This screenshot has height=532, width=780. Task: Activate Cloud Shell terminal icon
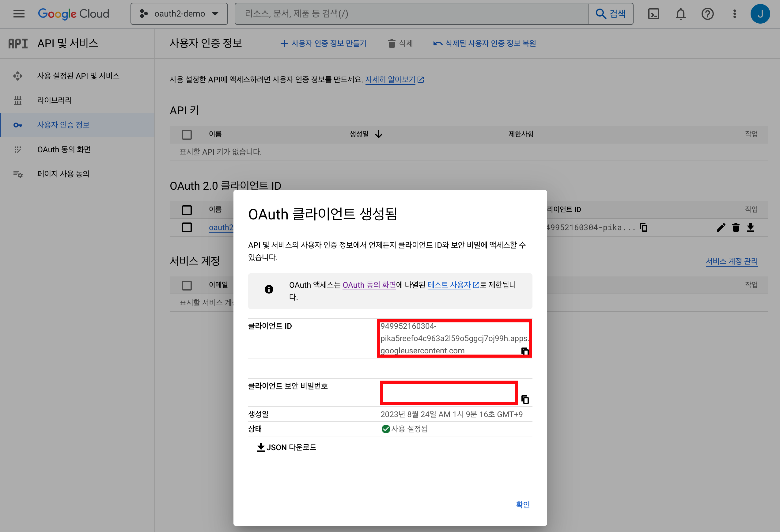tap(653, 14)
